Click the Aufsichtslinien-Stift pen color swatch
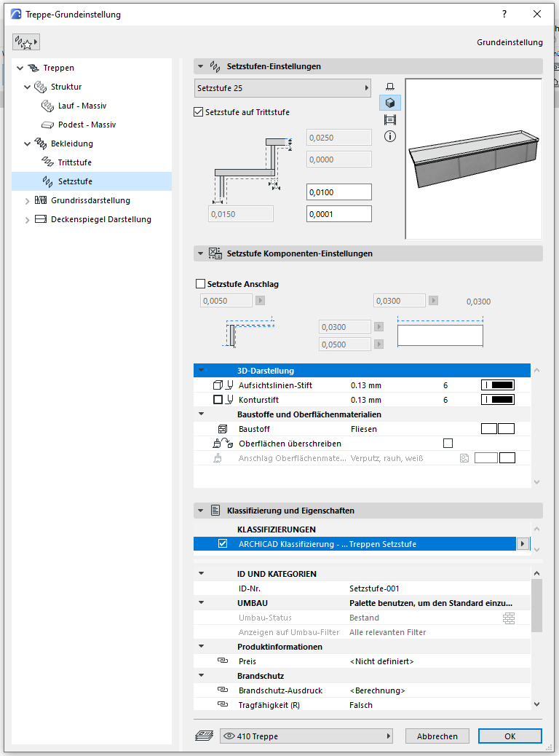Image resolution: width=559 pixels, height=756 pixels. (x=498, y=385)
